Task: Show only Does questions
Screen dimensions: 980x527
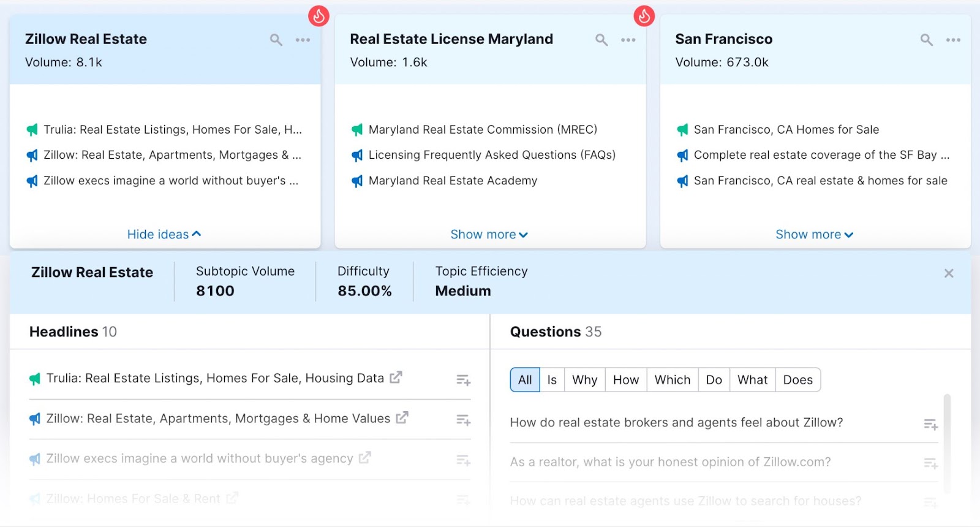Action: click(797, 380)
